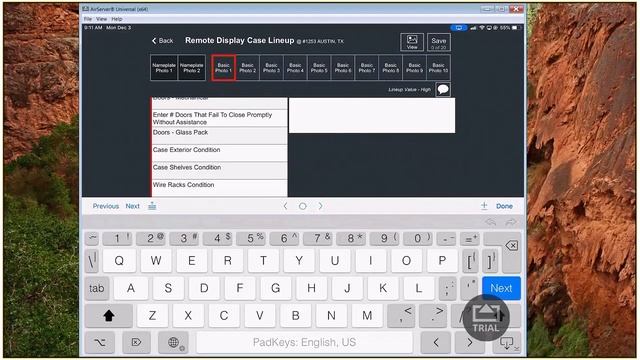Click the browser-style back chevron in toolbar
Viewport: 640px width, 360px height.
285,206
